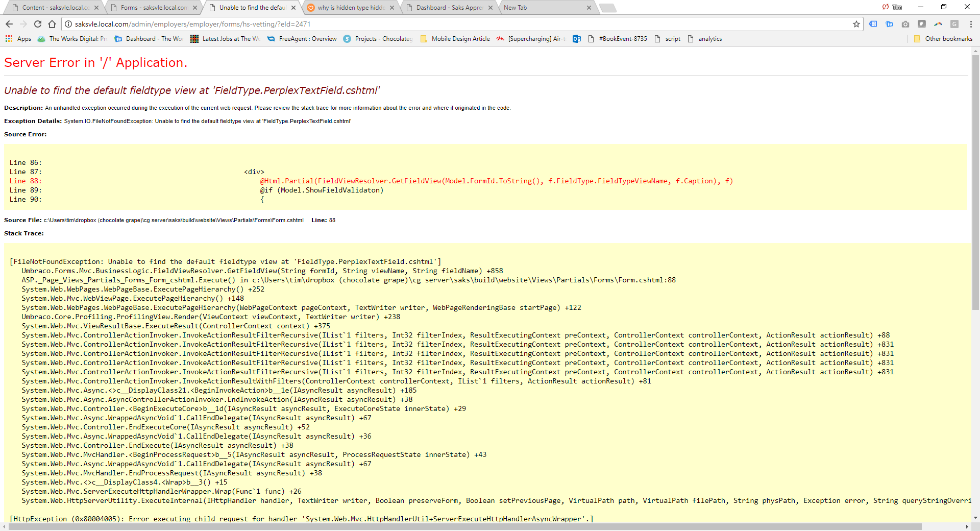
Task: Open 'Latest Jobs at The W' bookmark
Action: [225, 39]
